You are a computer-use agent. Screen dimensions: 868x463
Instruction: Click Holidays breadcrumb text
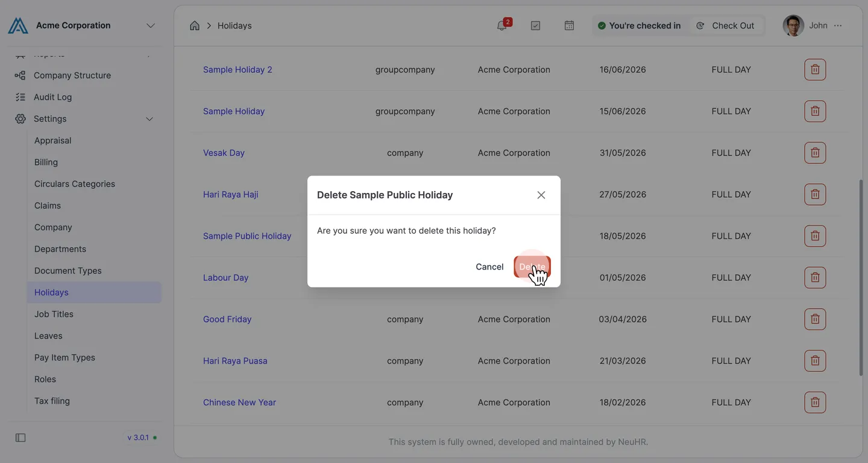[x=234, y=25]
